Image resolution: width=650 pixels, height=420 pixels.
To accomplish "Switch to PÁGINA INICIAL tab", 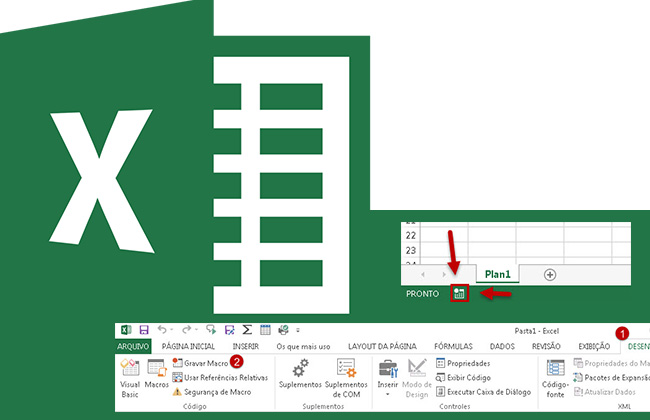I will point(188,346).
